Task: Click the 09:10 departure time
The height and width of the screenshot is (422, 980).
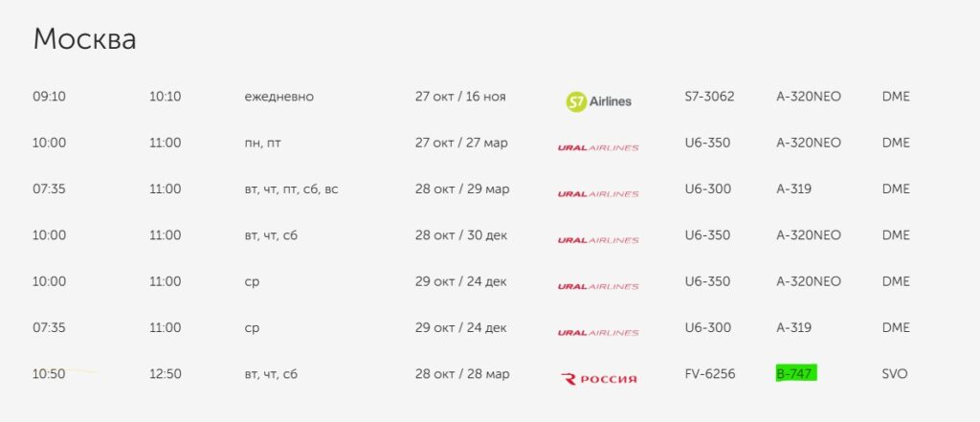Action: coord(48,97)
